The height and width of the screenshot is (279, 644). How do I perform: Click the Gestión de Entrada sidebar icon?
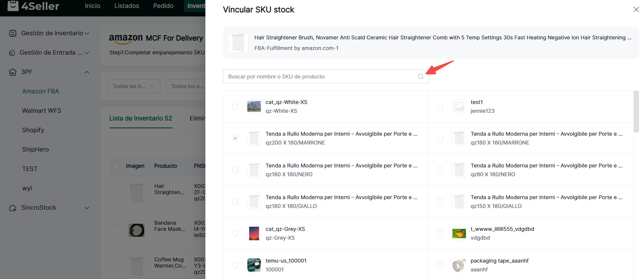point(12,53)
